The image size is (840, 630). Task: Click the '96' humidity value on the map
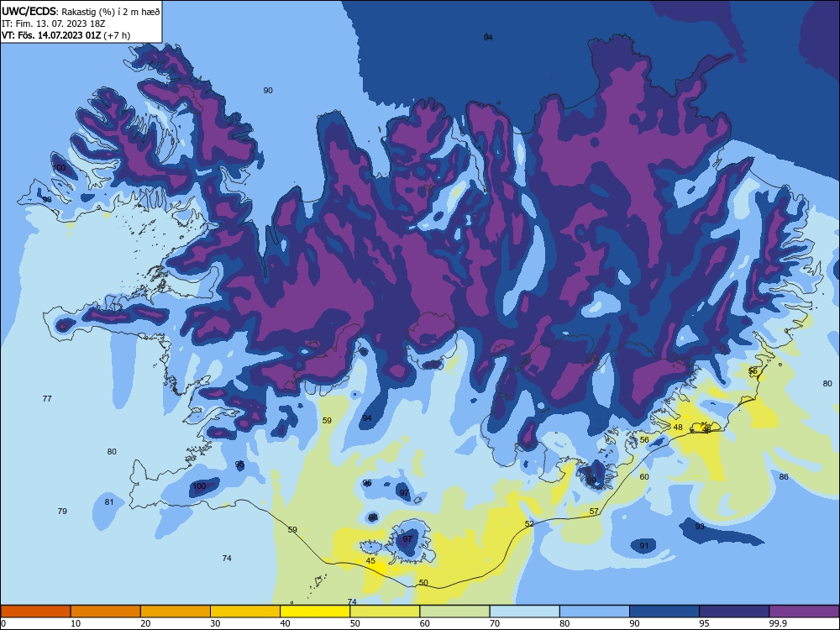367,483
